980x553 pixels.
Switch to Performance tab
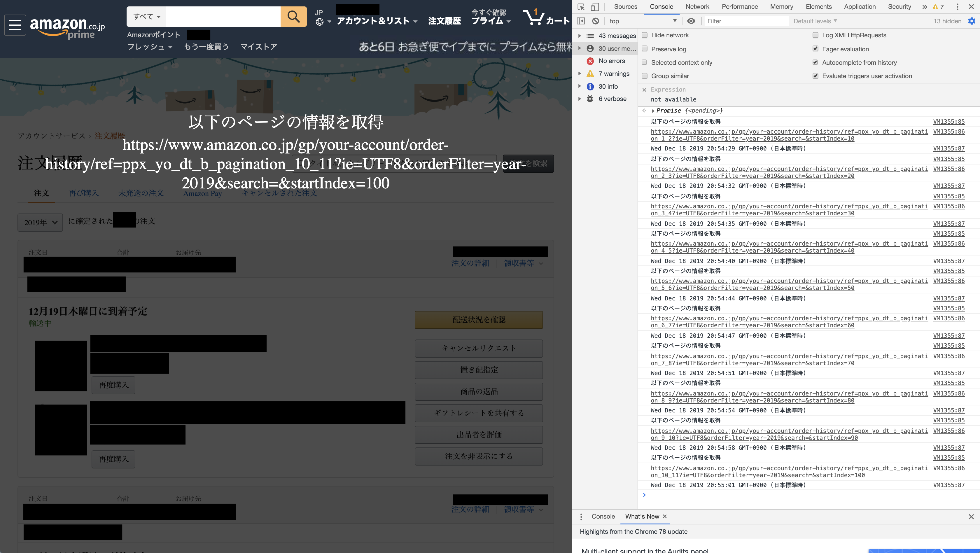click(740, 7)
